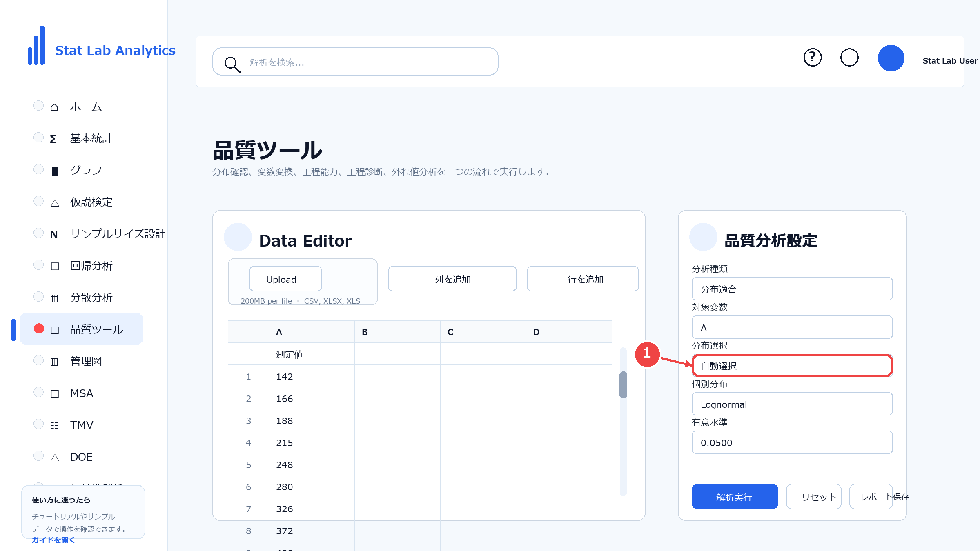980x551 pixels.
Task: Select the red 品質ツール radio indicator
Action: (x=39, y=329)
